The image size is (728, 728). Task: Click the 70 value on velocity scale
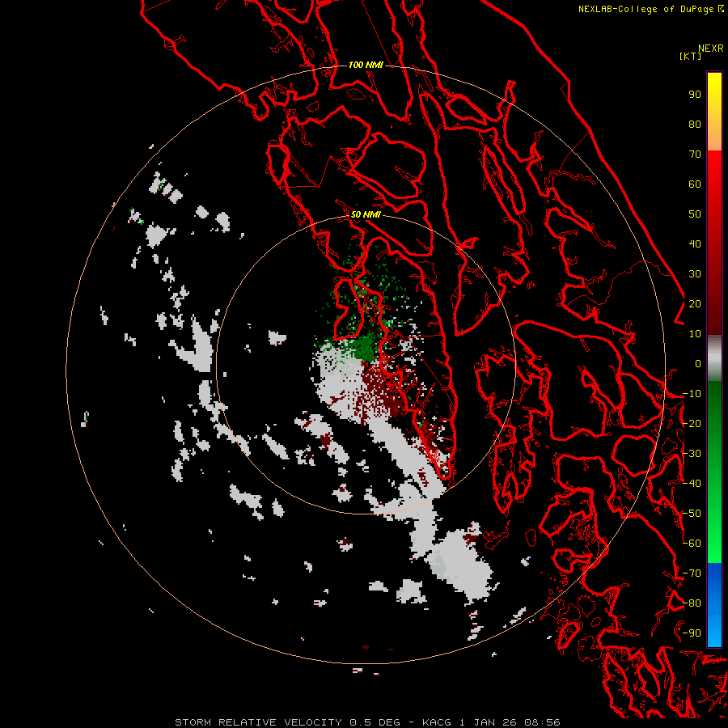(695, 154)
